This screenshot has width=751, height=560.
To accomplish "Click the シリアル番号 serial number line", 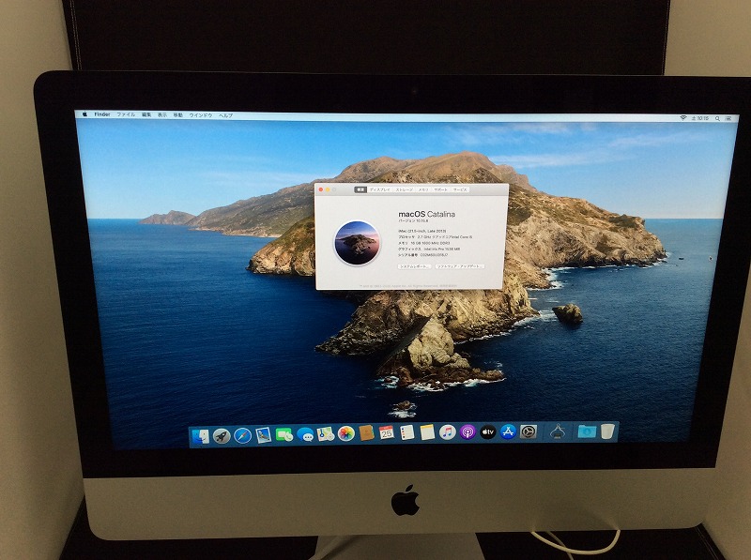I will click(422, 255).
